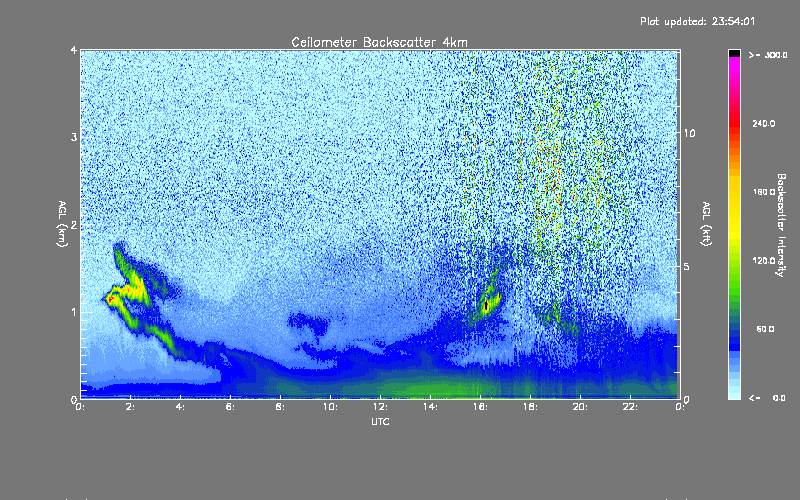The height and width of the screenshot is (500, 800).
Task: Click the '120.0' colorbar value
Action: (764, 260)
